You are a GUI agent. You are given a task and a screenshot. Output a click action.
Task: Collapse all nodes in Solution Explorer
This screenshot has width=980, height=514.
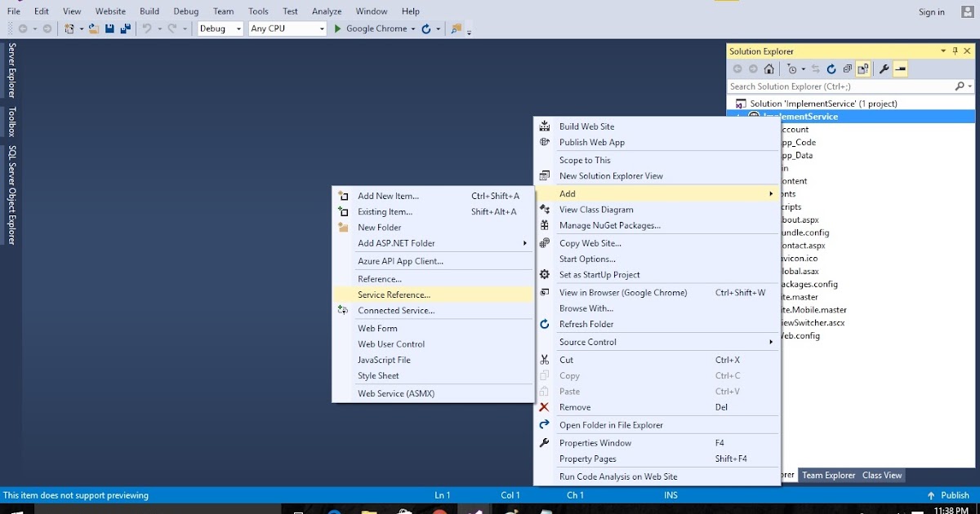[x=846, y=69]
